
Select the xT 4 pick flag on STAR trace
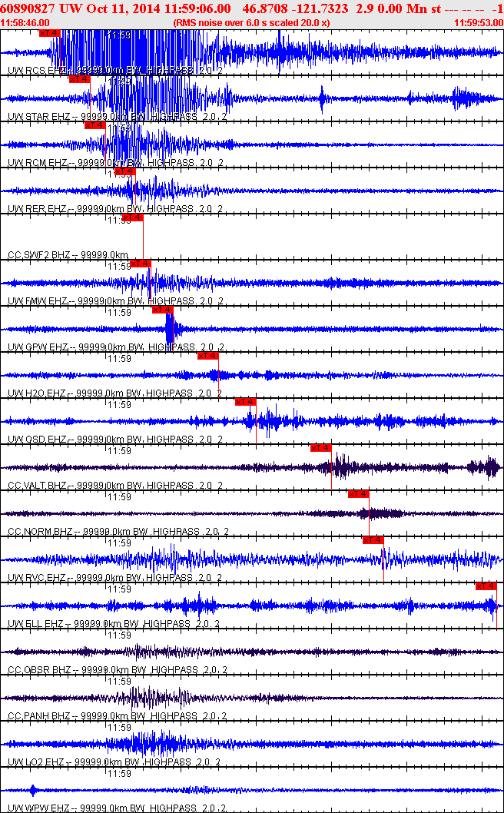coord(80,79)
